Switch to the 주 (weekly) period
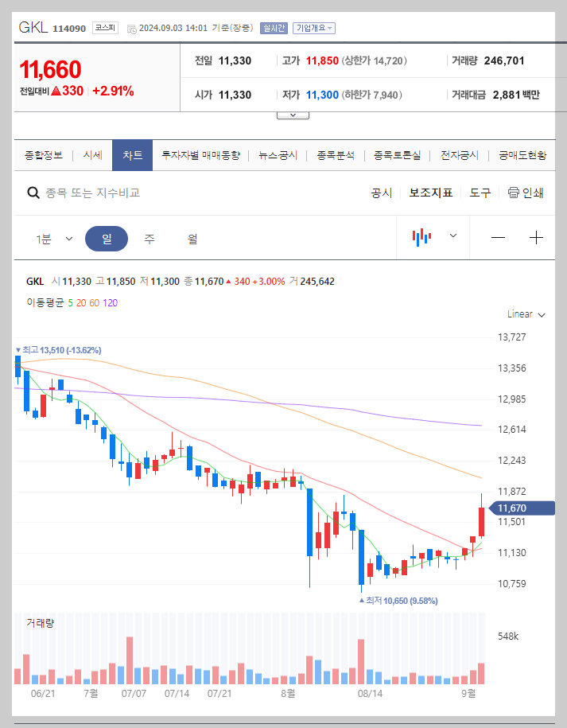 tap(149, 238)
